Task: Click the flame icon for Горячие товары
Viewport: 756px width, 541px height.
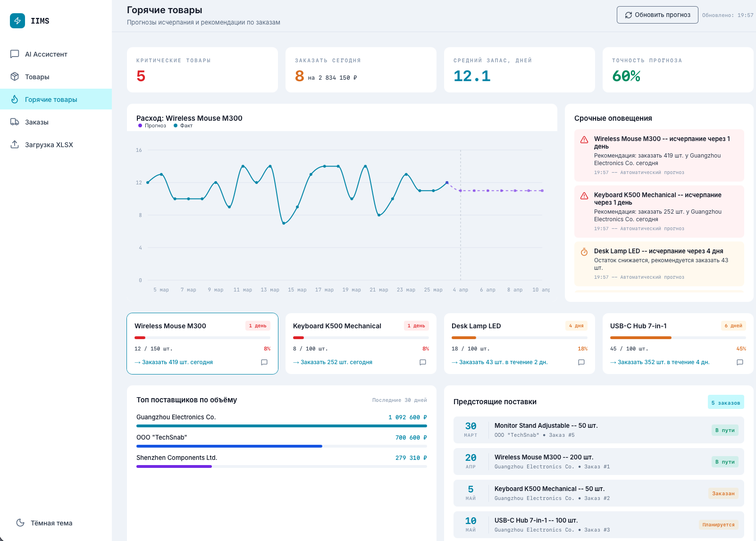Action: [x=15, y=100]
